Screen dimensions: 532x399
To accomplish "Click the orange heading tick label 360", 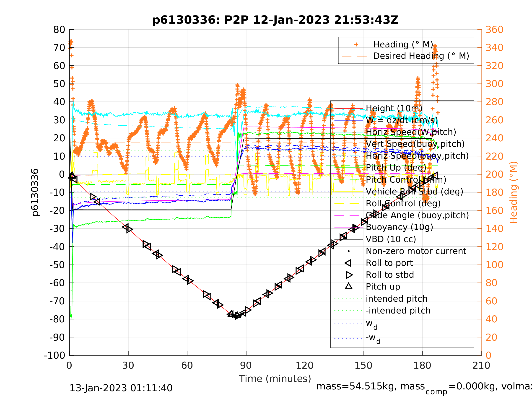I will point(494,30).
